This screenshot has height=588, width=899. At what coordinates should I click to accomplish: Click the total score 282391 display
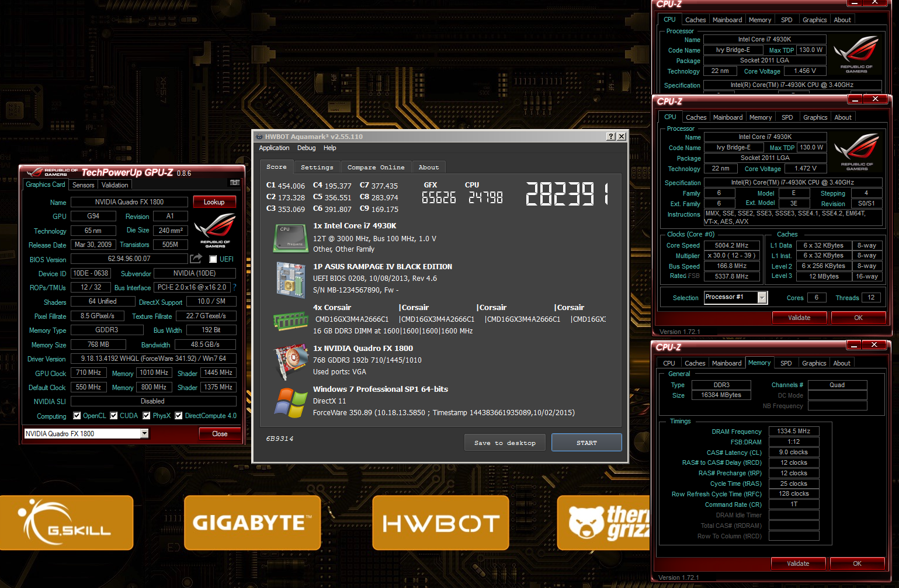(x=567, y=193)
